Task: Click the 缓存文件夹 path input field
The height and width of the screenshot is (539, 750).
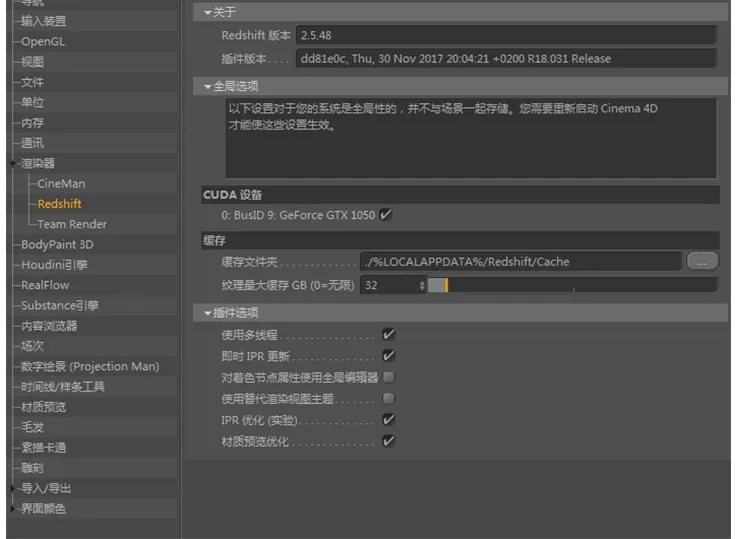Action: click(520, 262)
